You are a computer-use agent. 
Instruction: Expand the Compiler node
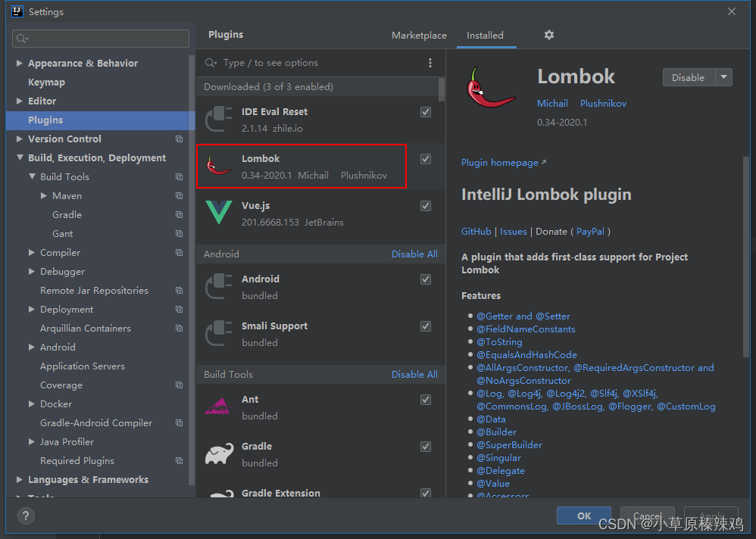tap(31, 252)
